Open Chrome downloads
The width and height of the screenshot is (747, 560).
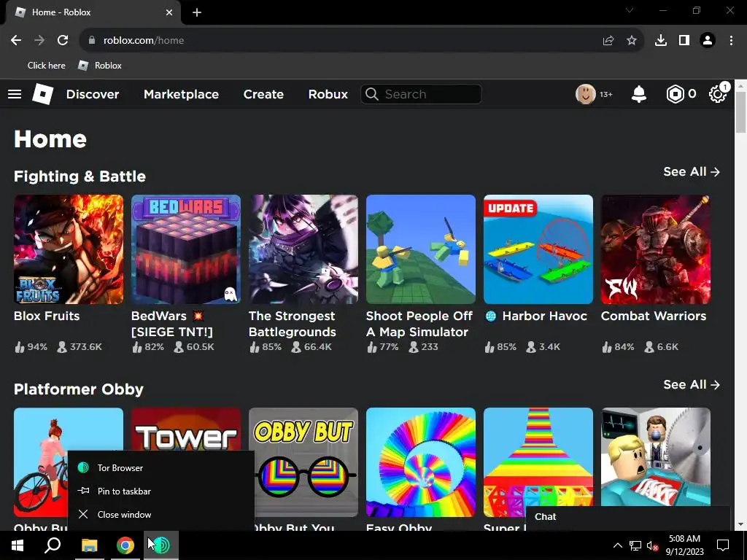click(661, 41)
